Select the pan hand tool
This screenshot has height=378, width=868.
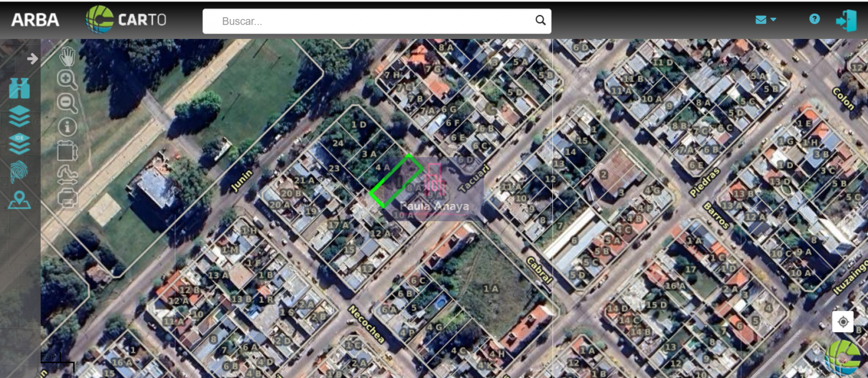[x=67, y=57]
